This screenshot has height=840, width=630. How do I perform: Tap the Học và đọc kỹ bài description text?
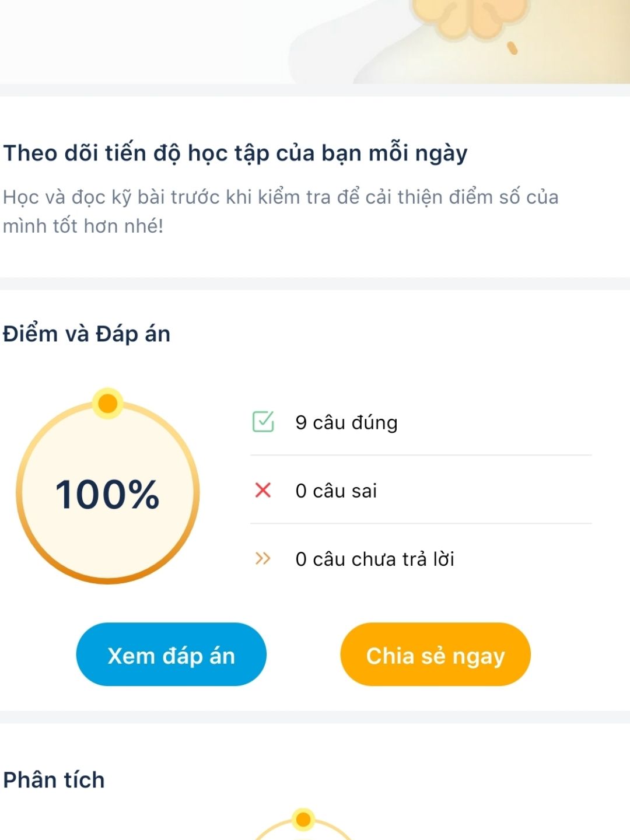[281, 211]
